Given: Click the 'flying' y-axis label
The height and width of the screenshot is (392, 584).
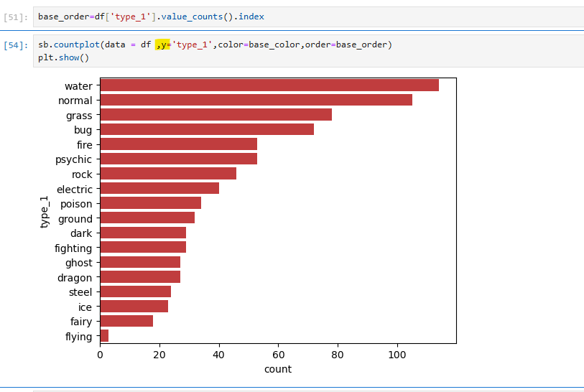Looking at the screenshot, I should pyautogui.click(x=78, y=337).
